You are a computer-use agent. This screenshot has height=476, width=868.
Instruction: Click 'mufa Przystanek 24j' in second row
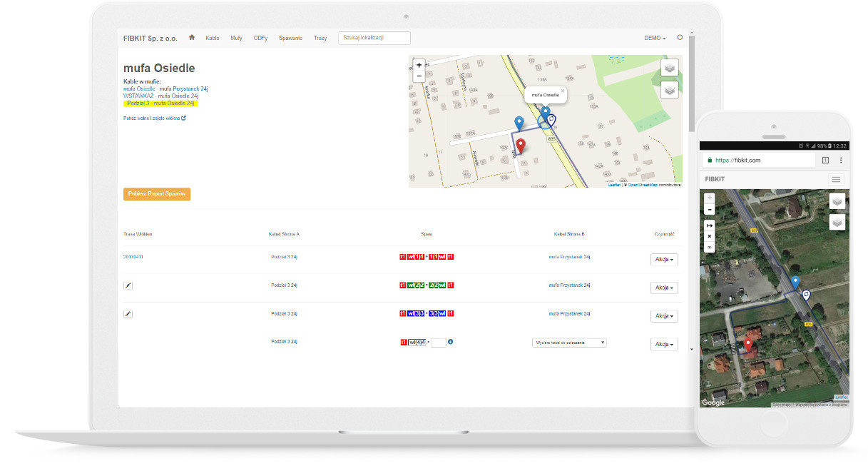pos(569,285)
